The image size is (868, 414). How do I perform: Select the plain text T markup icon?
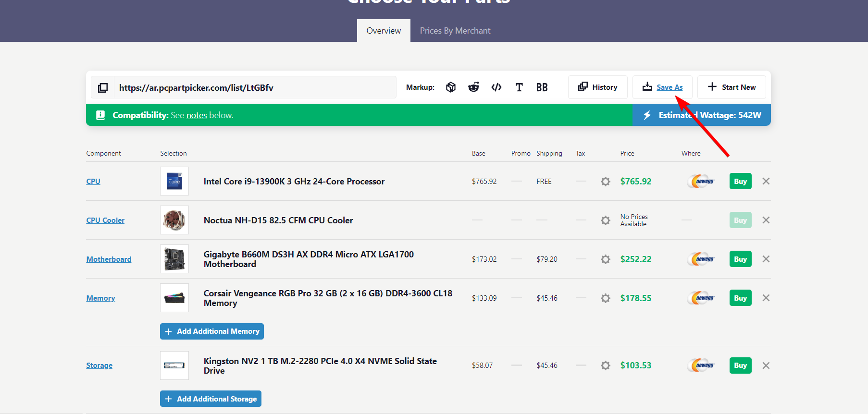point(519,87)
